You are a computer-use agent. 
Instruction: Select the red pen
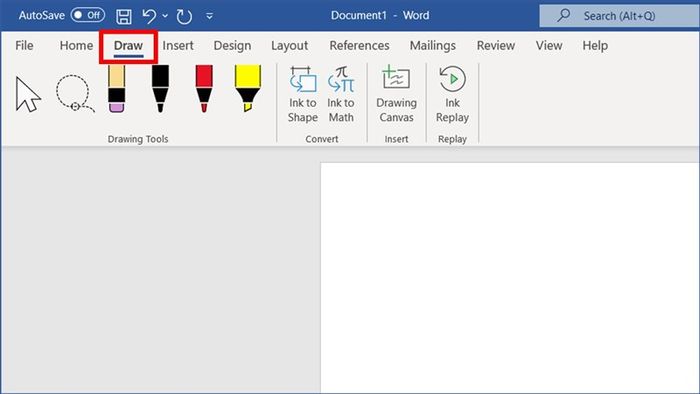(x=204, y=88)
